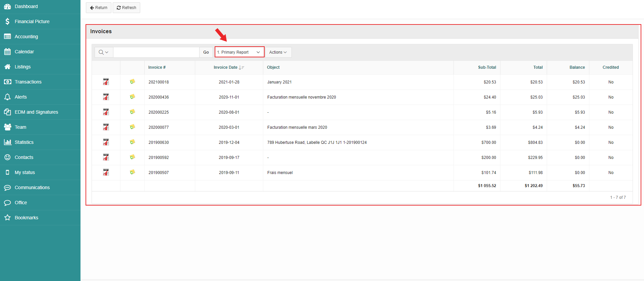
Task: Click the Return arrow button
Action: click(99, 8)
